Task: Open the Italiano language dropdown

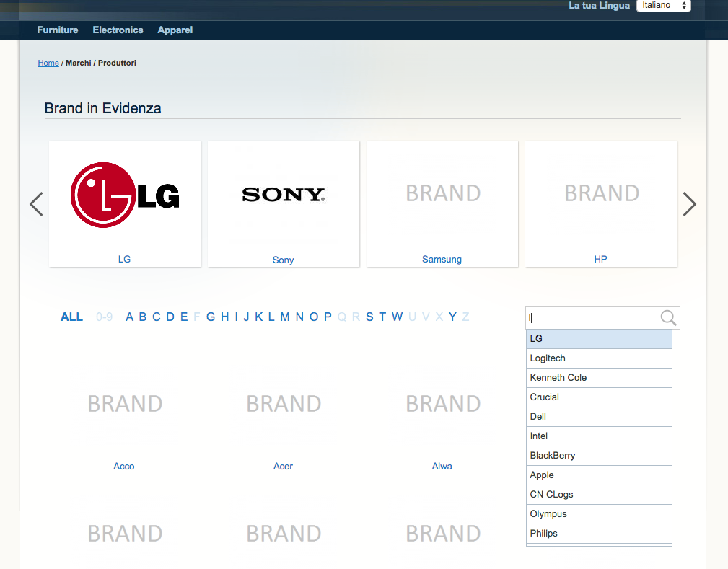Action: 664,6
